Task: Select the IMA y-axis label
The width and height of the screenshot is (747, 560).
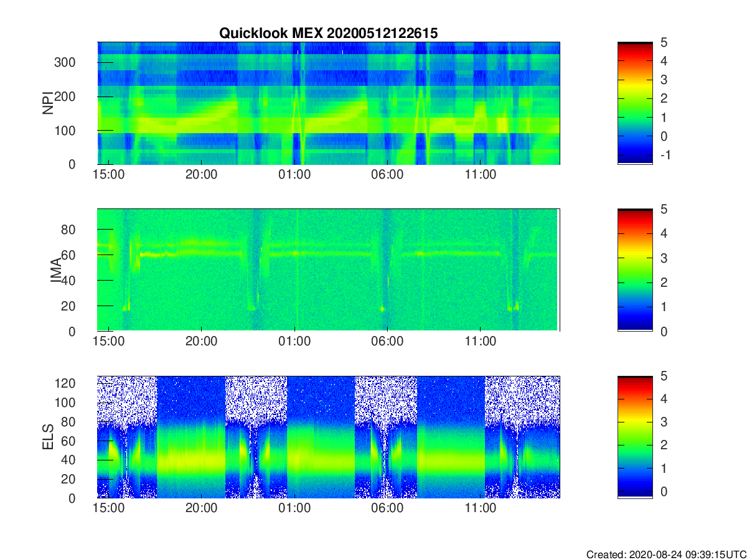Action: tap(57, 271)
